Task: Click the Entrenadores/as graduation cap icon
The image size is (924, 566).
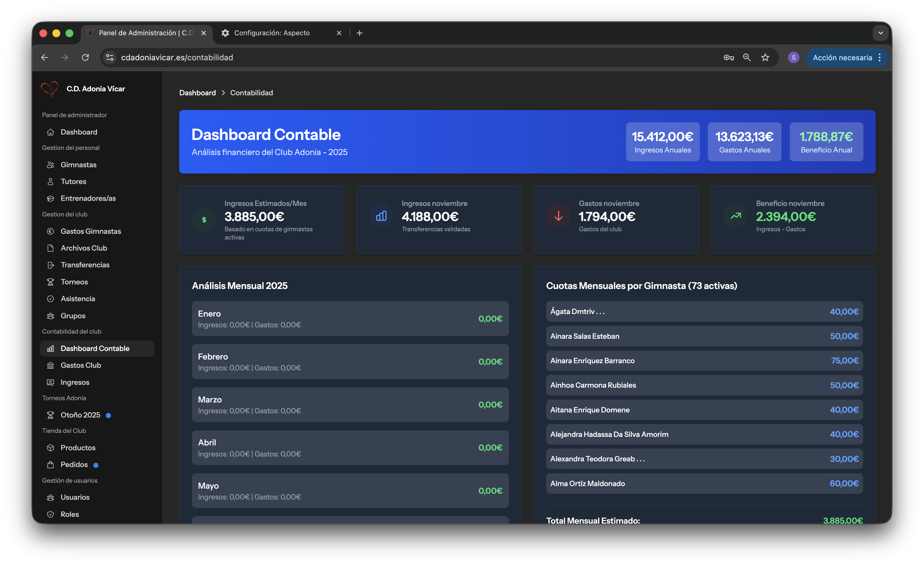Action: [x=51, y=198]
